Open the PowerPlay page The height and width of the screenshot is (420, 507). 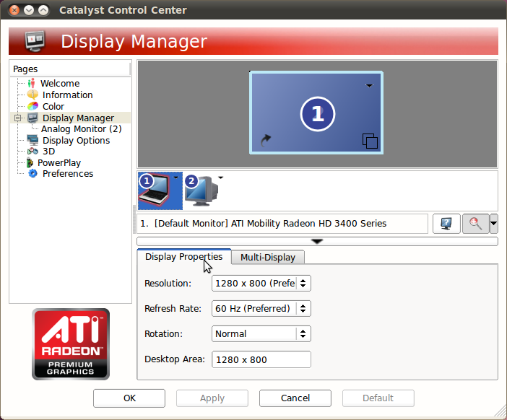coord(59,162)
